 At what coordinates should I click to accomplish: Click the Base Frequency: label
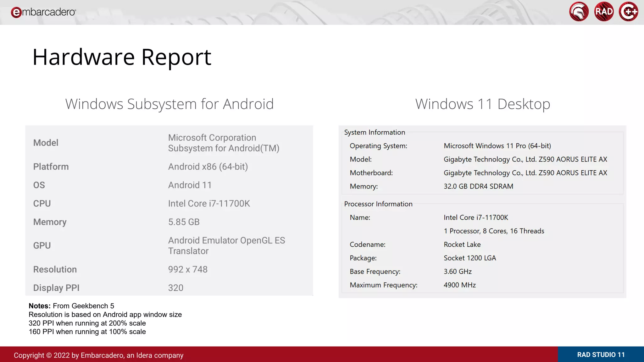coord(375,271)
